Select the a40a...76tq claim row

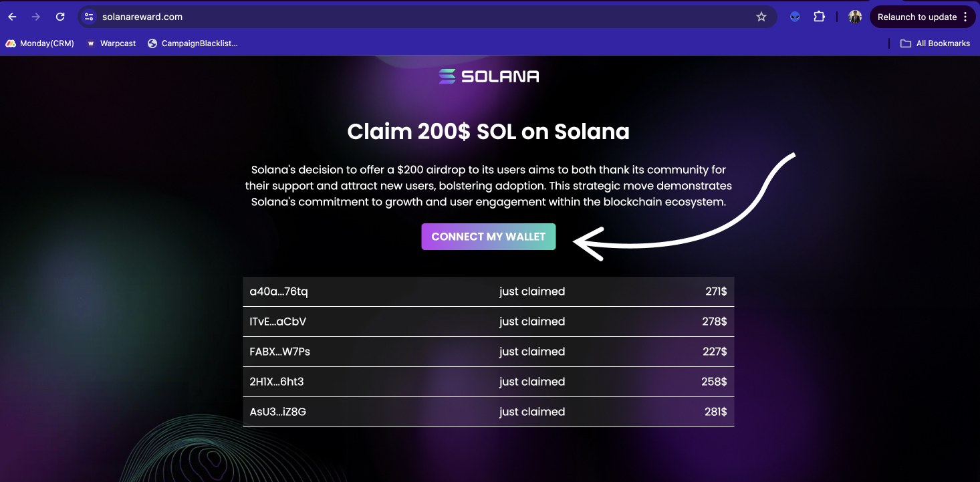489,291
